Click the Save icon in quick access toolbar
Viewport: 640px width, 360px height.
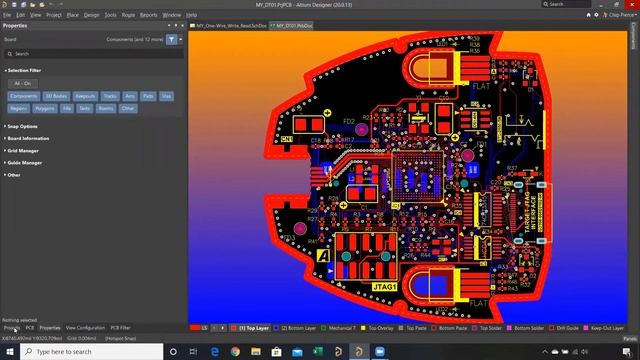[x=14, y=4]
